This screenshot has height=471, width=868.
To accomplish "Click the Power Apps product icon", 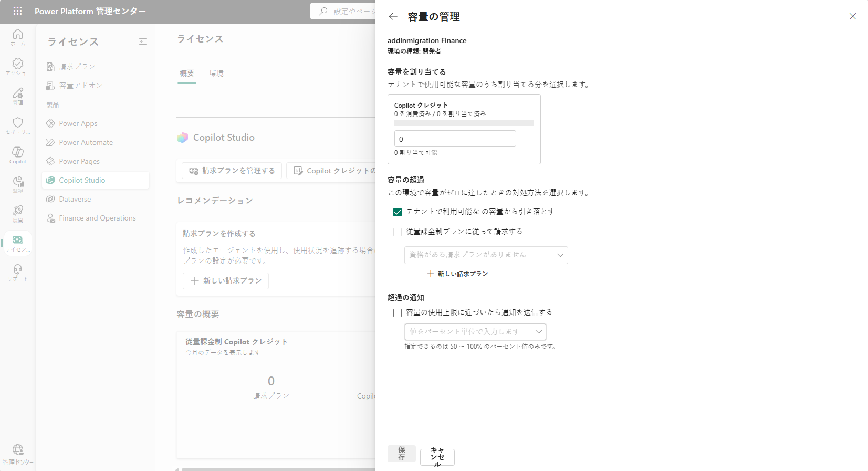I will point(50,123).
